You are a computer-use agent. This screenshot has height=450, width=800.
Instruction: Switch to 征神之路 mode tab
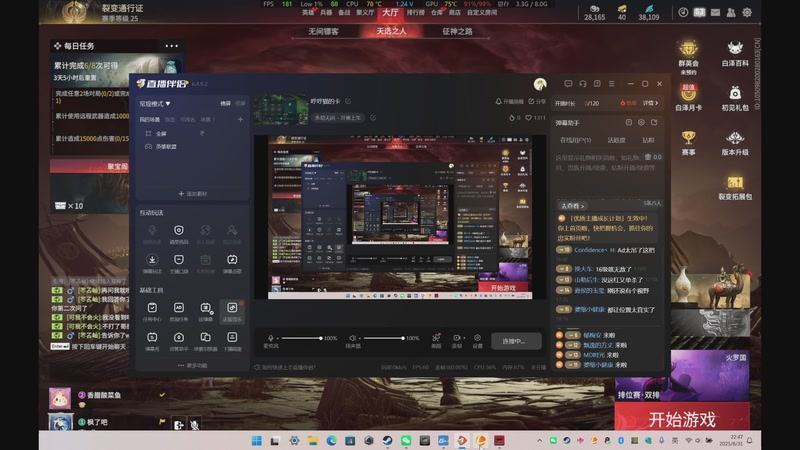pos(457,31)
